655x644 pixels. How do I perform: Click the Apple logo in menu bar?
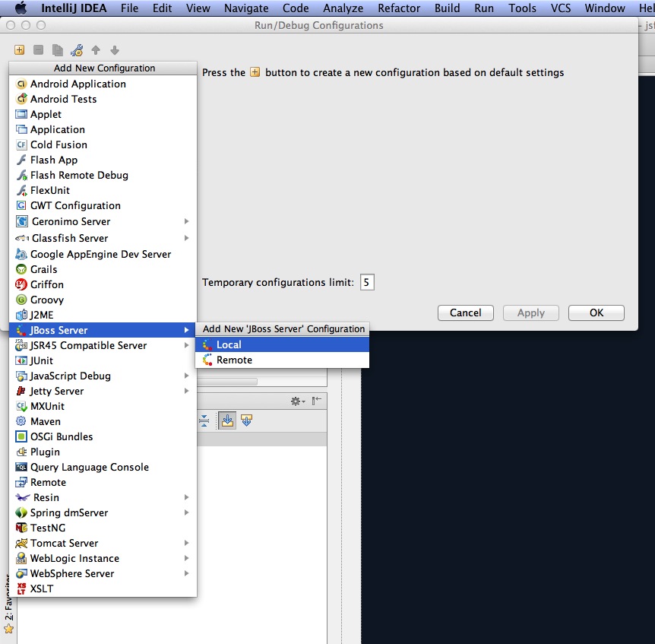tap(21, 8)
